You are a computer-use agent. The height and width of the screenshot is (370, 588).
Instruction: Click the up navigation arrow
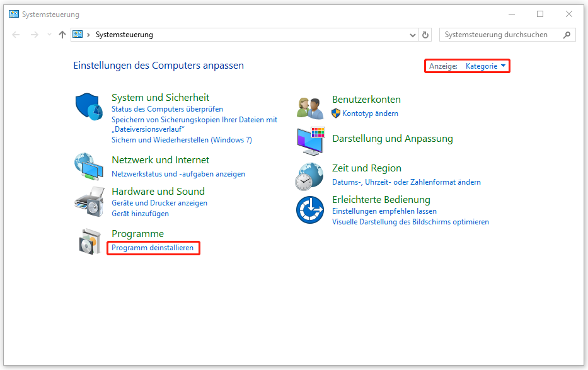(62, 35)
